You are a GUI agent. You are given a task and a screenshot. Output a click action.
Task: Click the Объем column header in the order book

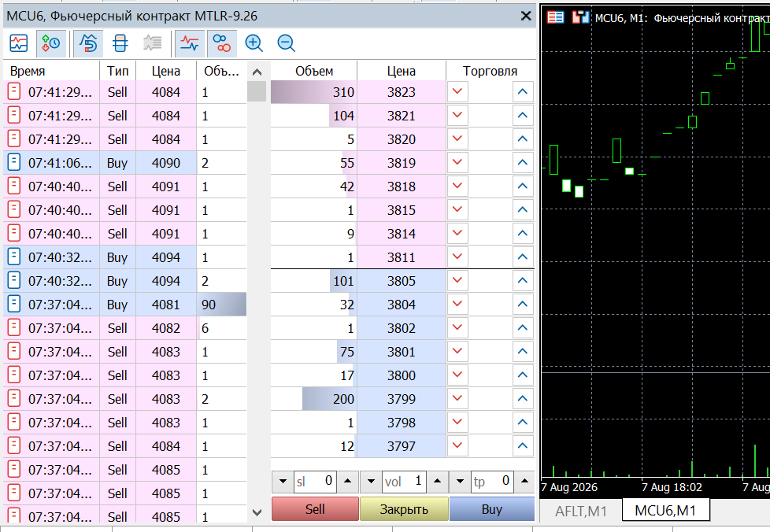tap(314, 71)
